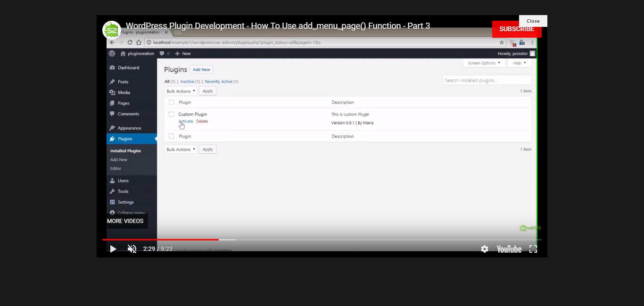This screenshot has width=644, height=306.
Task: Visit plugincreation site from toolbar
Action: tap(138, 54)
